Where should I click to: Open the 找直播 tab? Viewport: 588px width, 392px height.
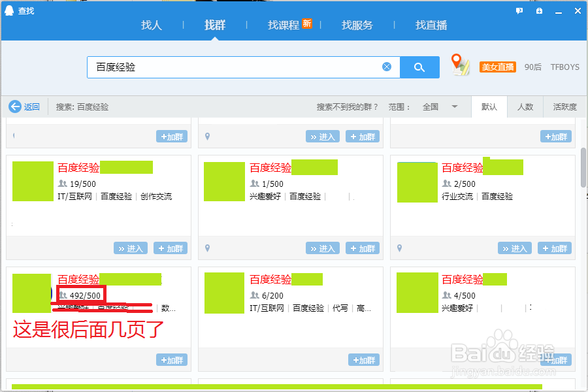tap(431, 25)
